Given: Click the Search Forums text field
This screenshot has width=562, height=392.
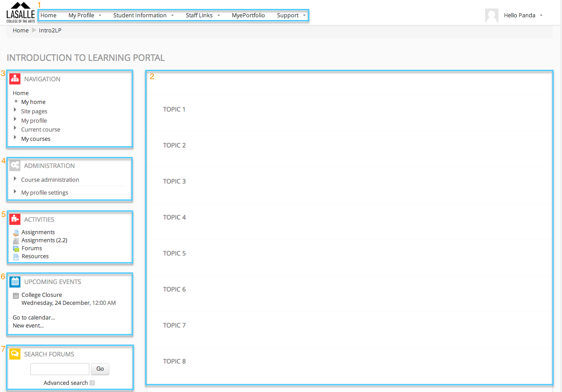Looking at the screenshot, I should point(60,369).
